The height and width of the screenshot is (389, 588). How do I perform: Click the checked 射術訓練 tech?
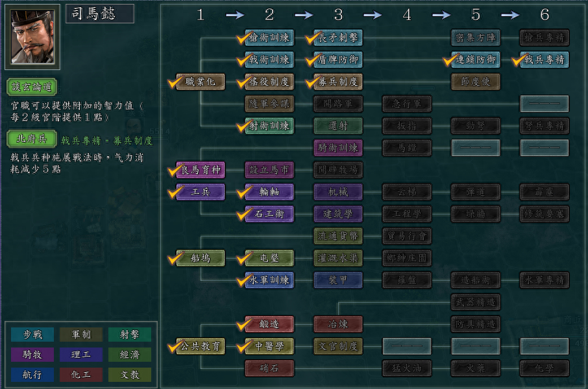(x=269, y=126)
